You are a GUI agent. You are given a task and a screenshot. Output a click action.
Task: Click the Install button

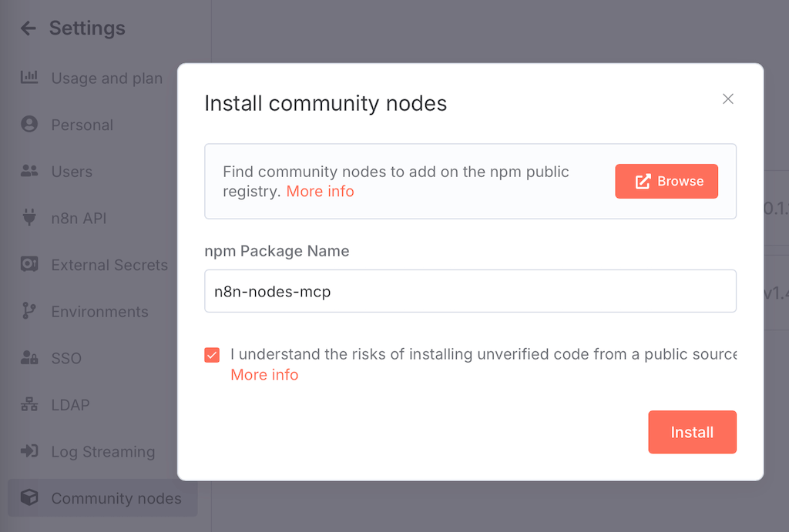pos(692,432)
